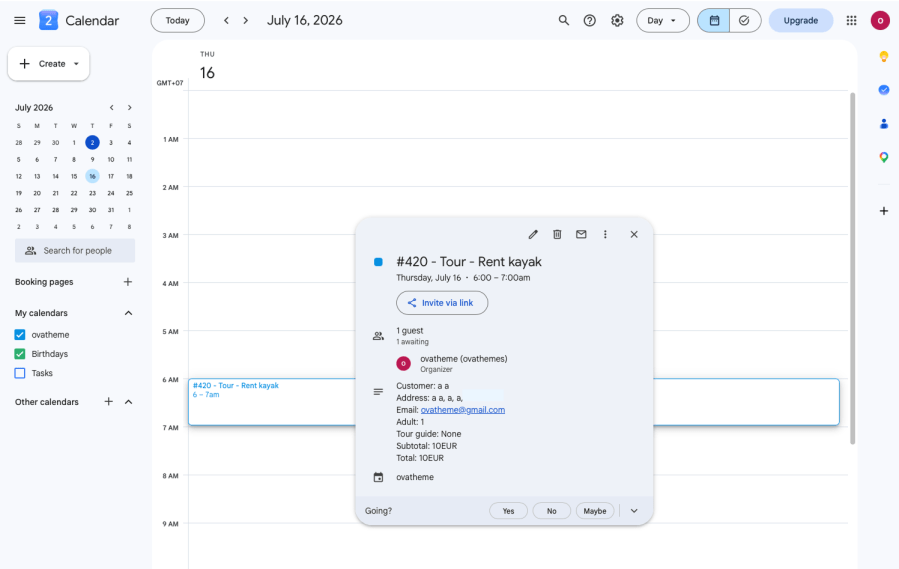899x569 pixels.
Task: Check the Tasks calendar checkbox
Action: (x=20, y=373)
